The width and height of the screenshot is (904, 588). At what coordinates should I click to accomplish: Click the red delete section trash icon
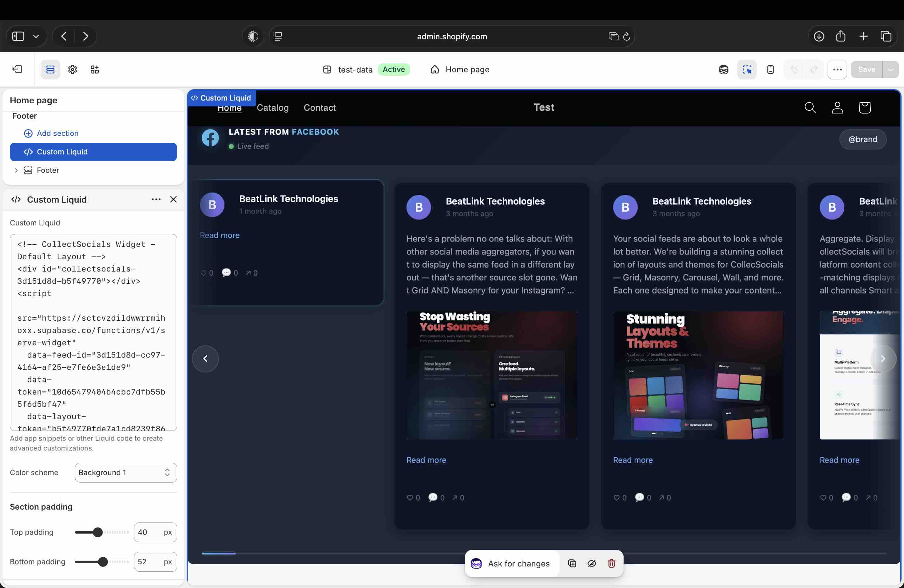[612, 564]
